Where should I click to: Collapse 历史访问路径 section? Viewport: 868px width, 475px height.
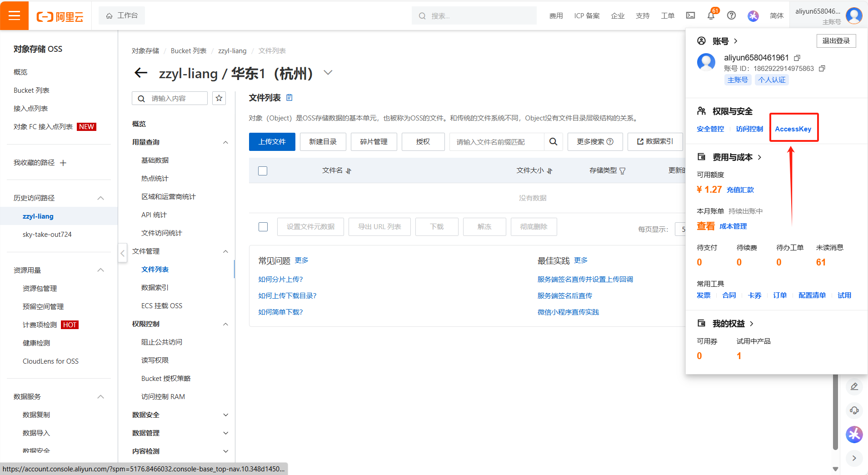tap(101, 198)
